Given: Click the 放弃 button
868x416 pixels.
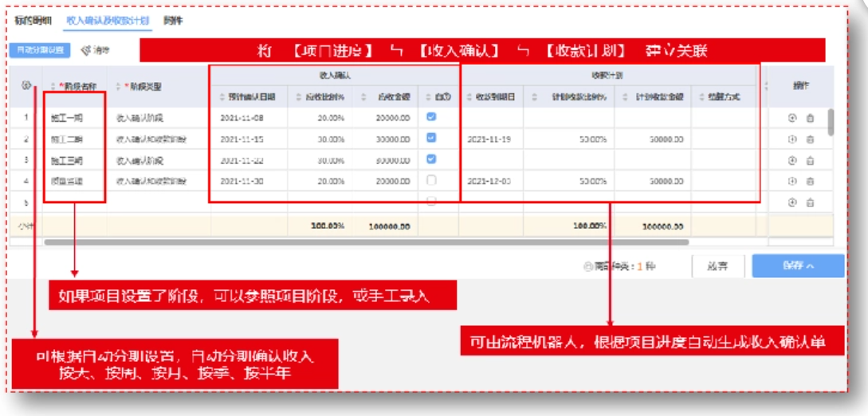Looking at the screenshot, I should click(717, 266).
